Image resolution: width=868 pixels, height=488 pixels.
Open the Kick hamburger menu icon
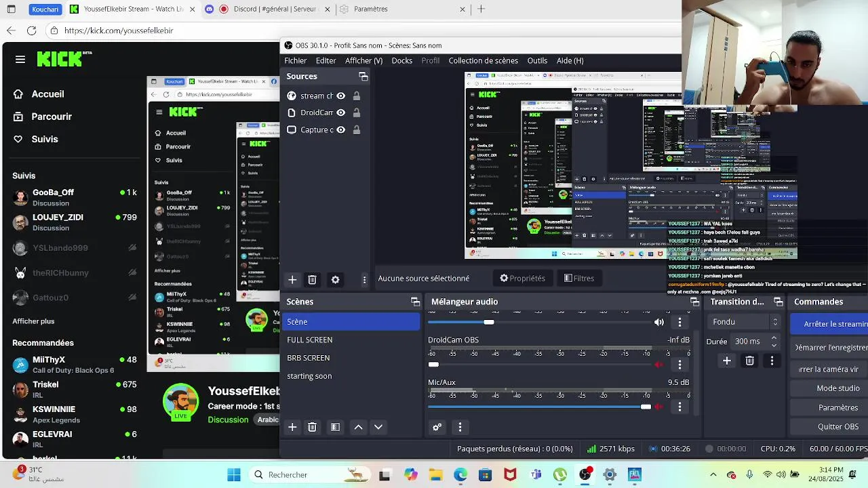pos(20,60)
